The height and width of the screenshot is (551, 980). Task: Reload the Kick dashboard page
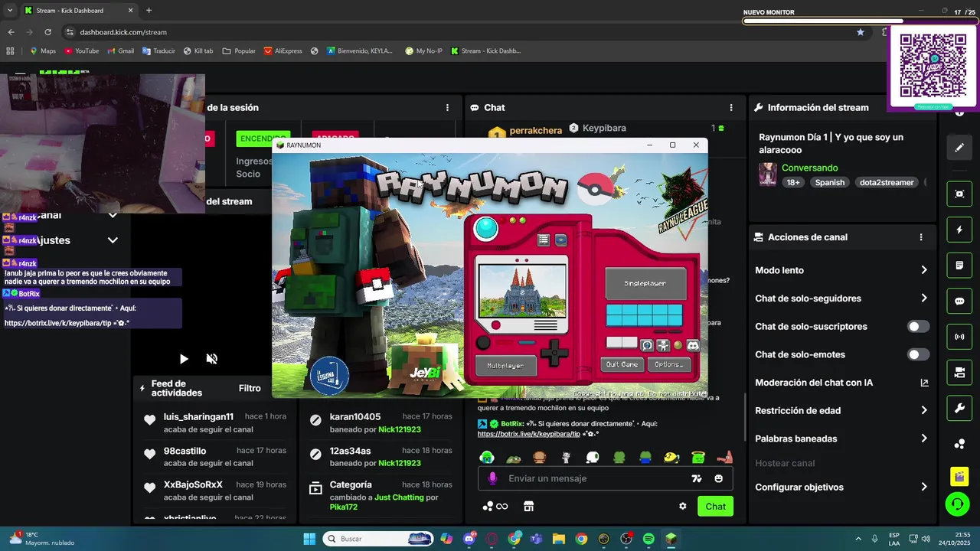pos(47,32)
